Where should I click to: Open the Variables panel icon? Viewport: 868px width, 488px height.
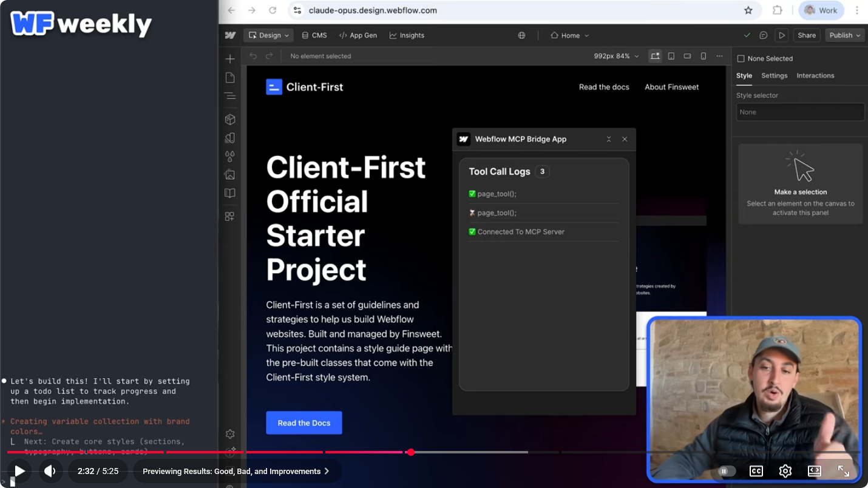coord(230,138)
